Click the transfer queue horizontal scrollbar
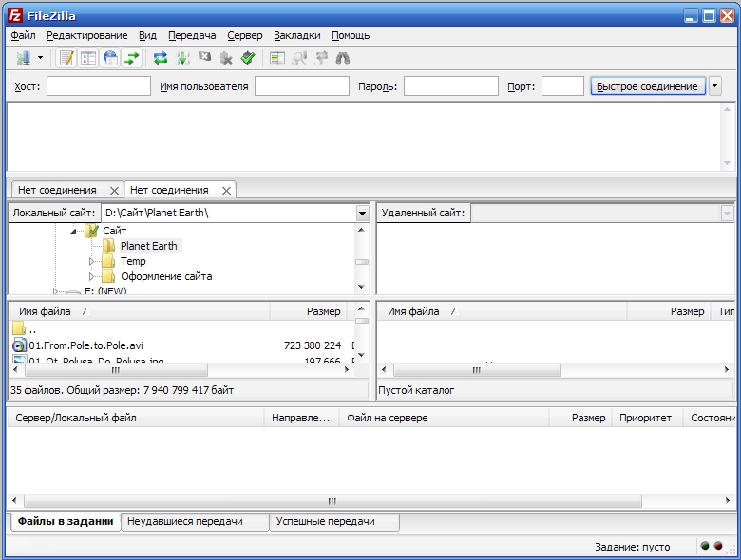The width and height of the screenshot is (741, 560). pos(332,500)
